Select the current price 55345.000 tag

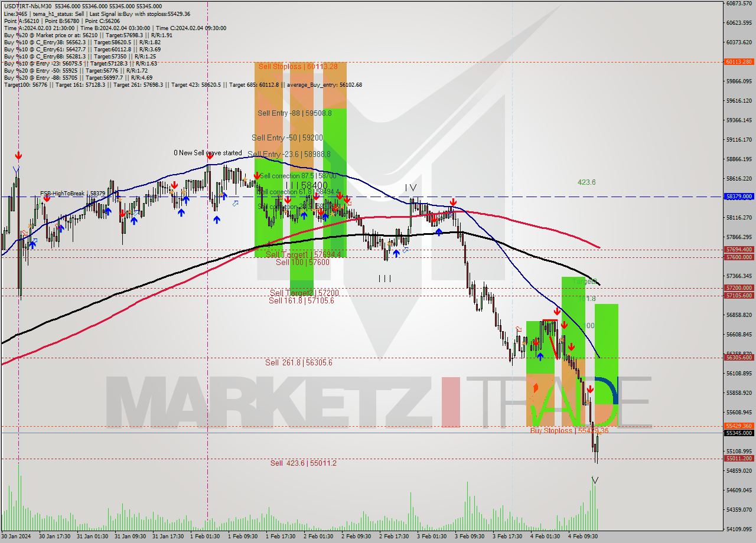[739, 433]
